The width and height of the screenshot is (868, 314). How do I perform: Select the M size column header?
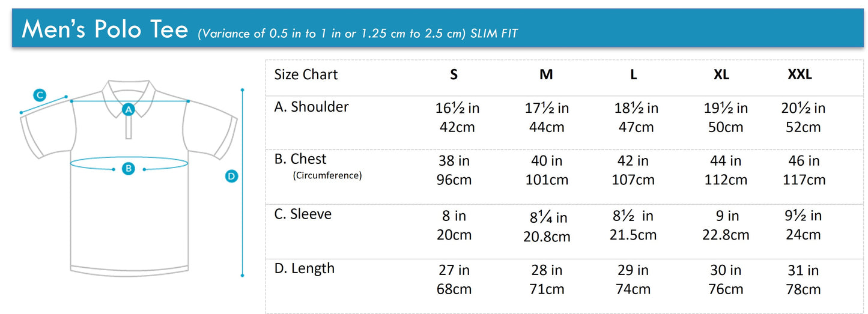coord(546,75)
